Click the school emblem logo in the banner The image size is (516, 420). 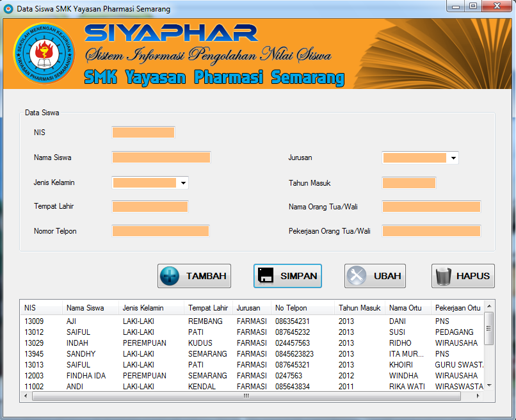[x=44, y=53]
